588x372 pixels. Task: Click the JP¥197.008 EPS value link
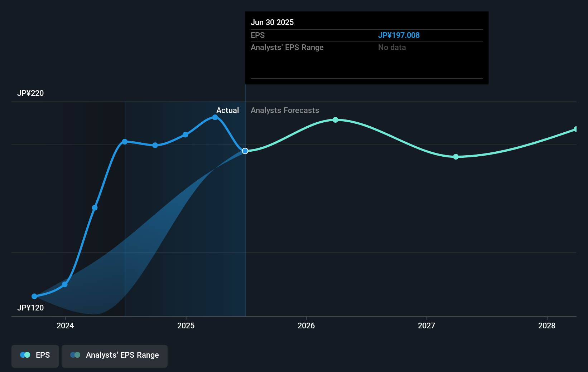tap(399, 35)
